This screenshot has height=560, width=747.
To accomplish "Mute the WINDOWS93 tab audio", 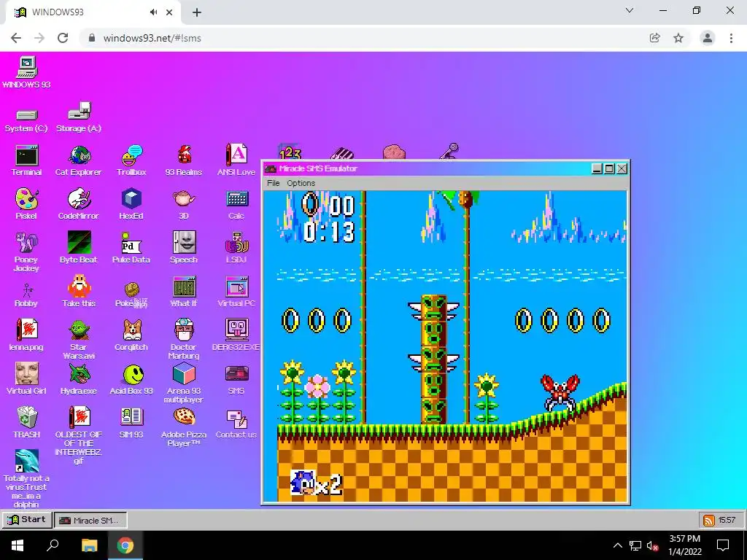I will pyautogui.click(x=153, y=12).
